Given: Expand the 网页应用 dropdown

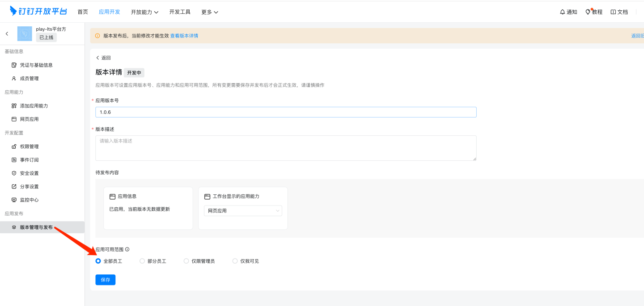Looking at the screenshot, I should coord(243,210).
